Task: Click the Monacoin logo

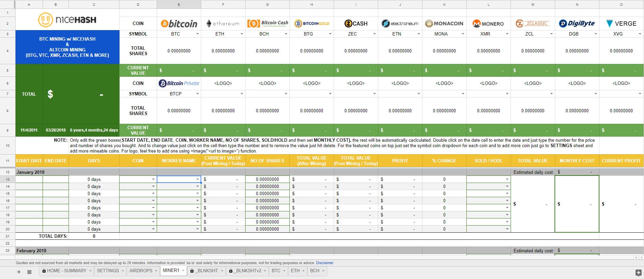Action: 444,24
